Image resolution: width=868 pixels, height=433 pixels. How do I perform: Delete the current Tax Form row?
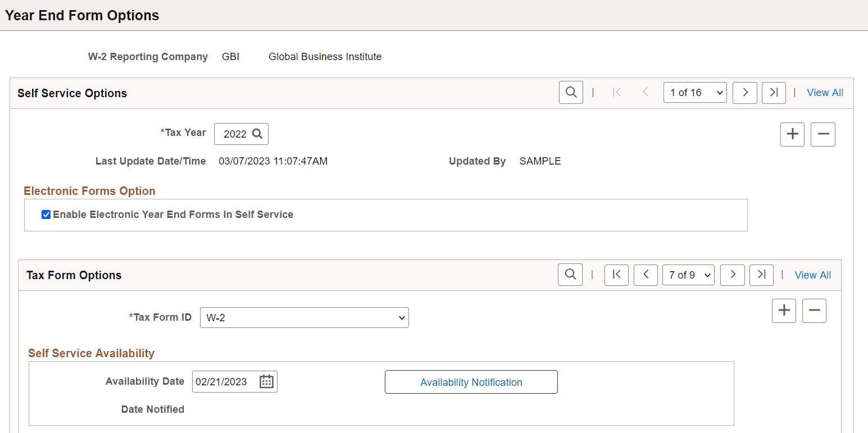click(814, 311)
